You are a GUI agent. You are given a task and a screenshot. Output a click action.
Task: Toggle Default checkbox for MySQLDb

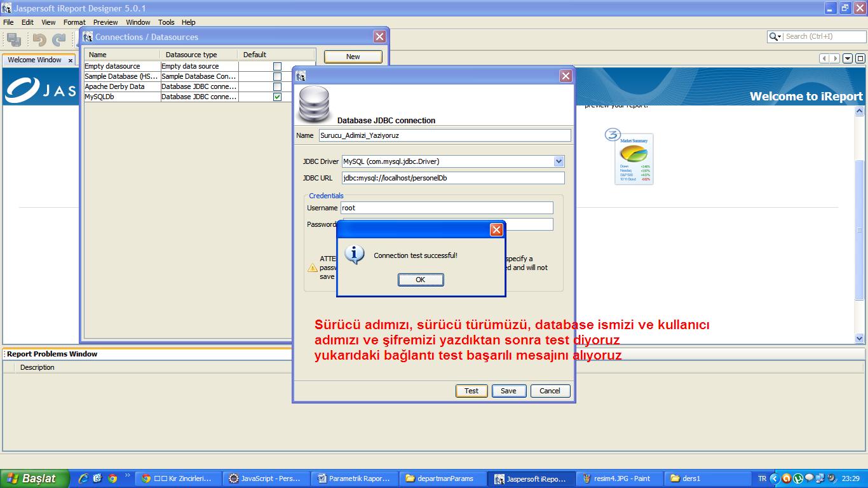click(x=277, y=97)
